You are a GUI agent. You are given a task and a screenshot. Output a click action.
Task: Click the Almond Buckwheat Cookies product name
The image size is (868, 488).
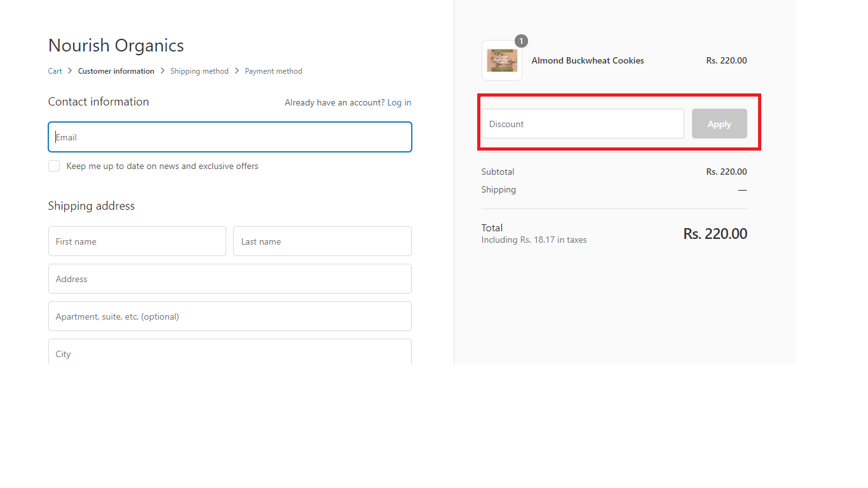(588, 60)
